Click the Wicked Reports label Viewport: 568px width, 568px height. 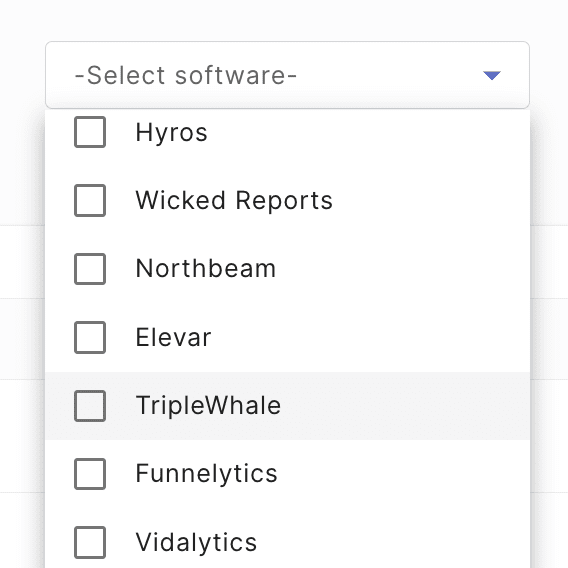[x=234, y=200]
